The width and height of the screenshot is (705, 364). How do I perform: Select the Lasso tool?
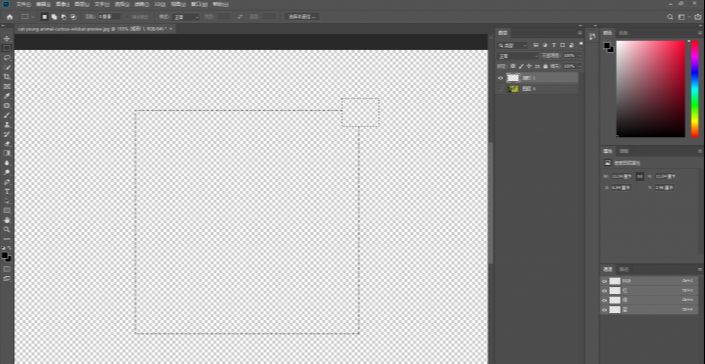coord(7,58)
